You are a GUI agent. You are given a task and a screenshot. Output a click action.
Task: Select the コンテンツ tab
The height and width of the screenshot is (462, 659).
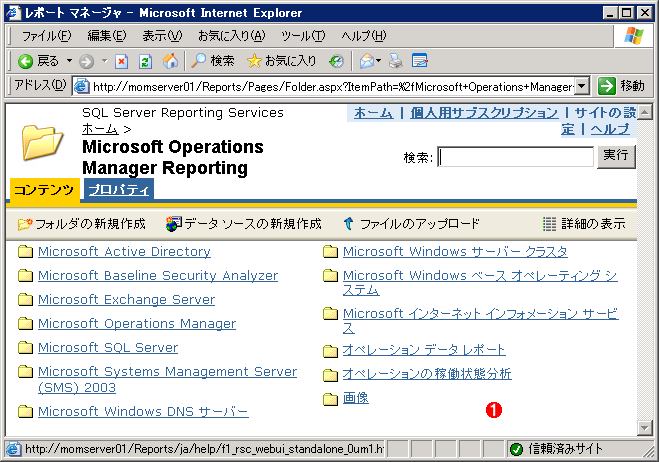pos(44,190)
